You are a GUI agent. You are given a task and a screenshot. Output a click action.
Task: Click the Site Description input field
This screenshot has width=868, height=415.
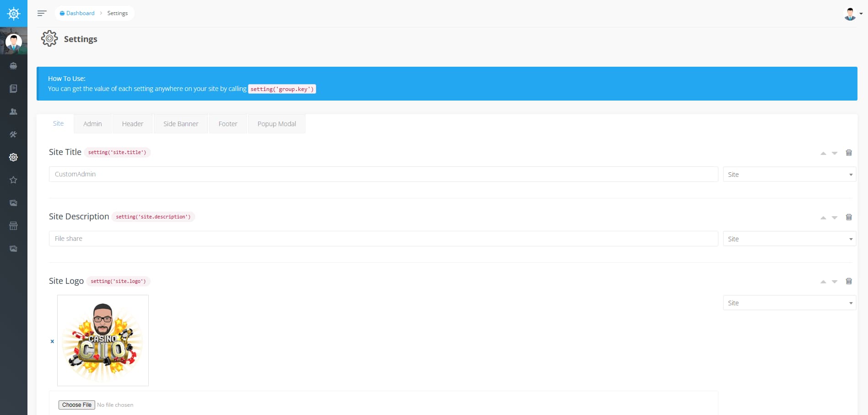(383, 239)
